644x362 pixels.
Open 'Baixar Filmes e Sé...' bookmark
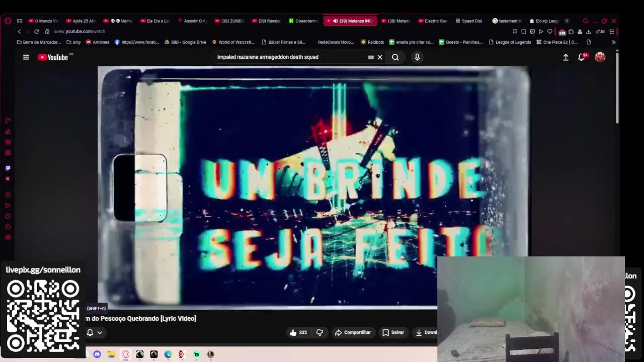pyautogui.click(x=284, y=42)
